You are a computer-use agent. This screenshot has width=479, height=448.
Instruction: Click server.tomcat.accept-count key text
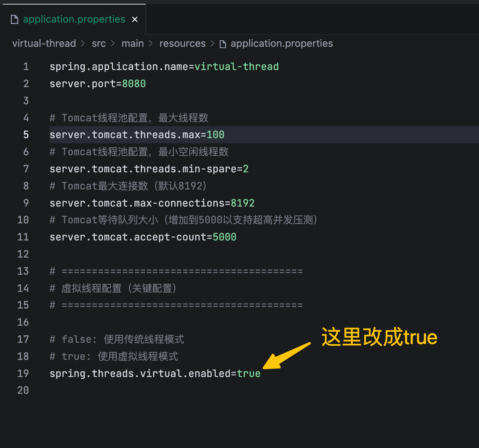coord(128,237)
